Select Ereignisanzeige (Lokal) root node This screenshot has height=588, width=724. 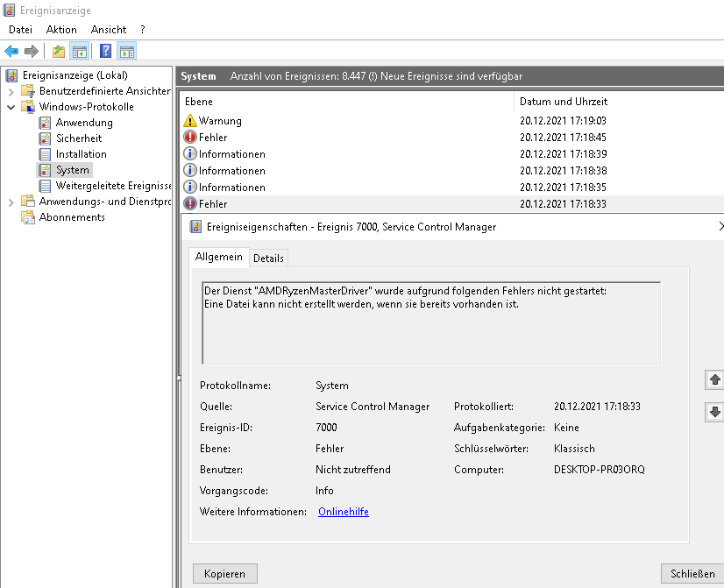click(x=75, y=75)
